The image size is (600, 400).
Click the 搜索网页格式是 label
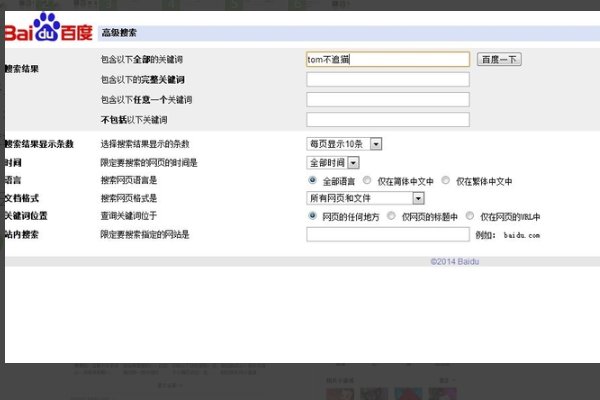pos(129,198)
